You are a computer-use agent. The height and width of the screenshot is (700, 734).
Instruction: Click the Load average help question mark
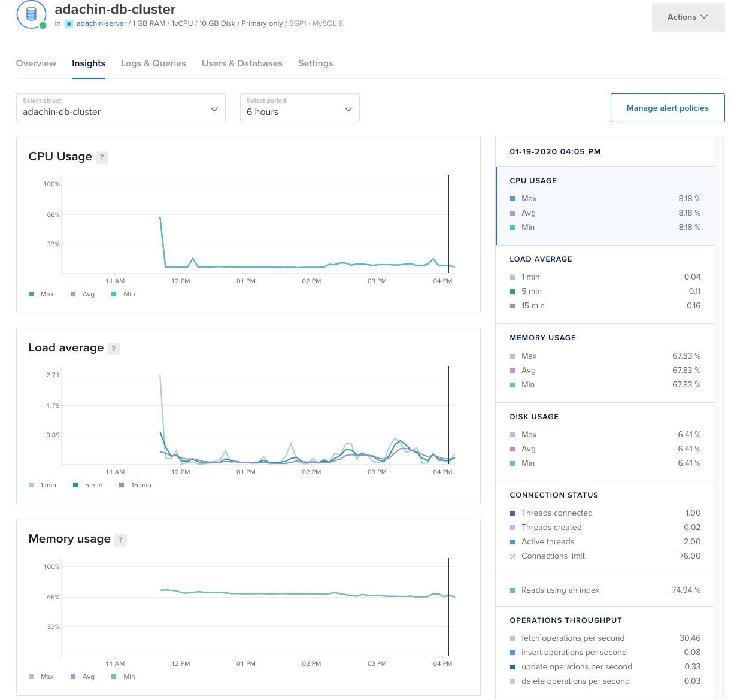[x=114, y=349]
